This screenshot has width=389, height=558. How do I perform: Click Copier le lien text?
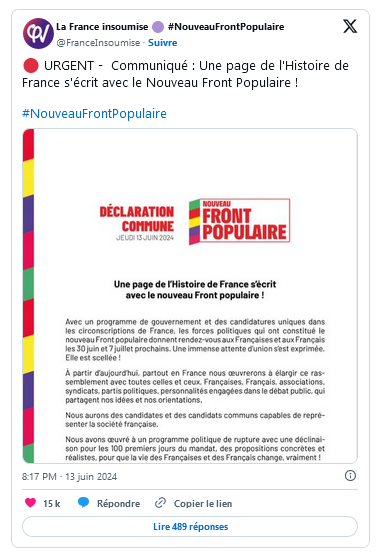203,504
